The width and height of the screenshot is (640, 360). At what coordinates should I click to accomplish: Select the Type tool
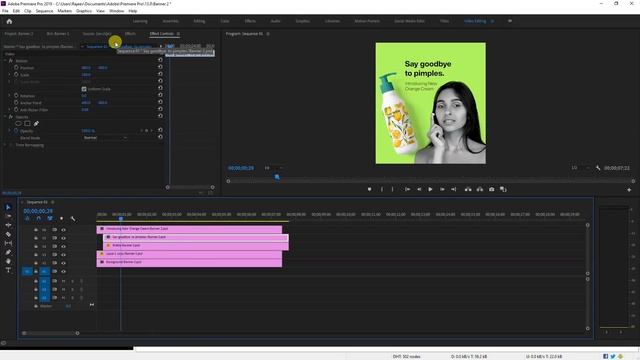click(8, 270)
